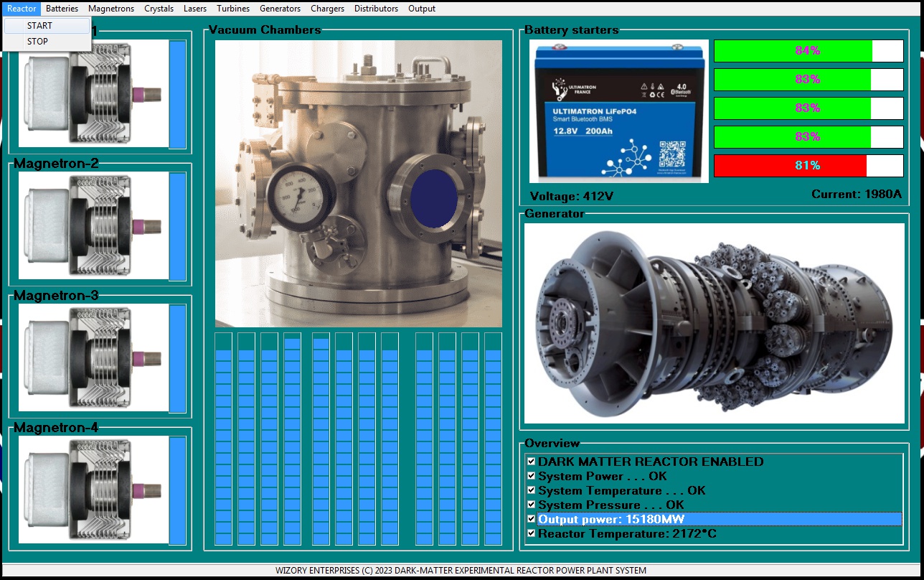This screenshot has height=580, width=924.
Task: Open the Magnetrons menu
Action: (x=111, y=9)
